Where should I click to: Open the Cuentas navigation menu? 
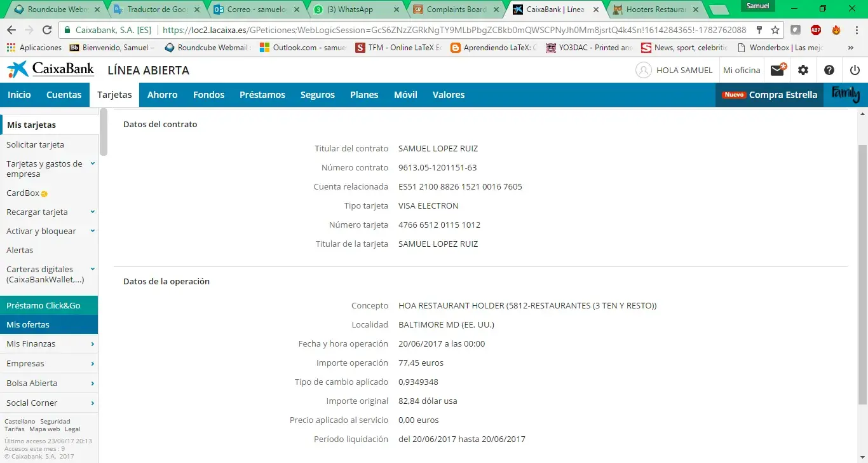click(x=64, y=95)
